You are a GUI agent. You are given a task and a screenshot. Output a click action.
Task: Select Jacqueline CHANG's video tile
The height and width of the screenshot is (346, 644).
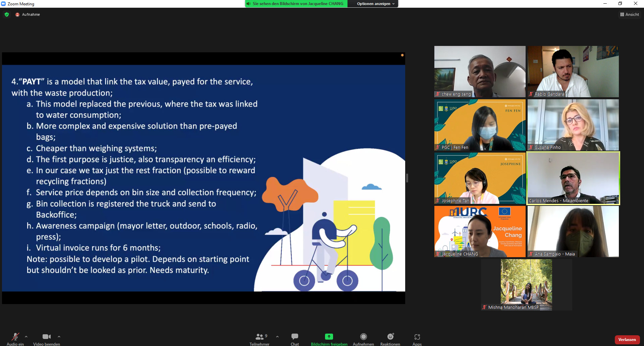480,231
